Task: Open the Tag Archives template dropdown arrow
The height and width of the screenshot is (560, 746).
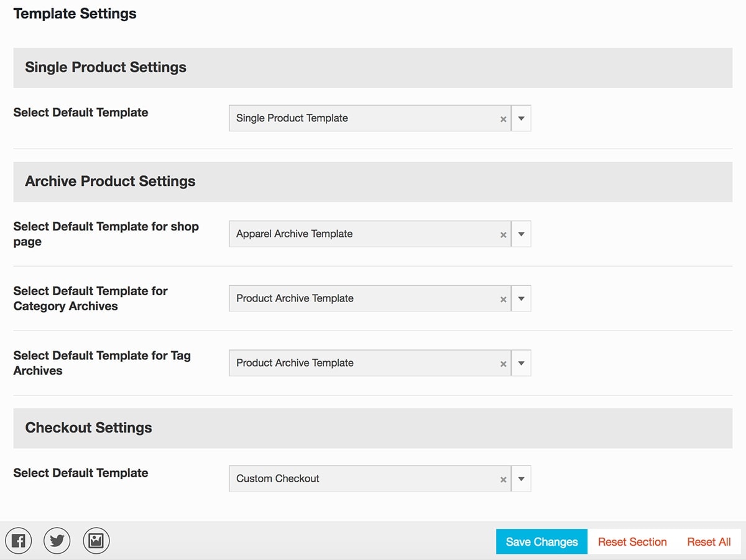Action: (x=522, y=363)
